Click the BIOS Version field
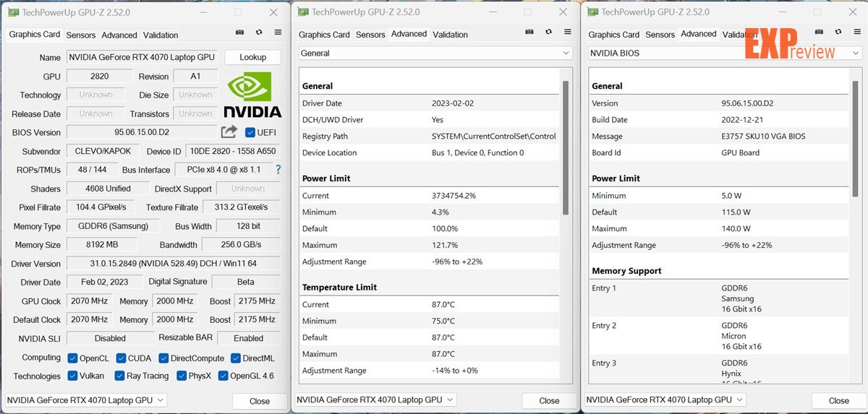 (x=142, y=132)
